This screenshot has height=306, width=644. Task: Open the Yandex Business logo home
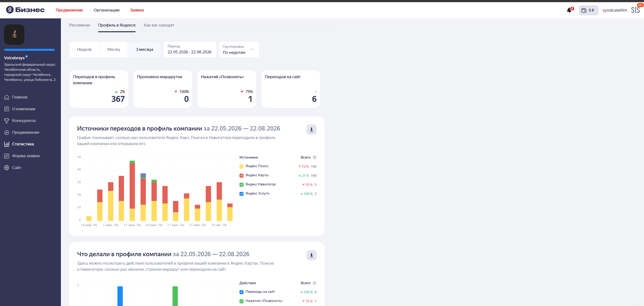[x=25, y=10]
